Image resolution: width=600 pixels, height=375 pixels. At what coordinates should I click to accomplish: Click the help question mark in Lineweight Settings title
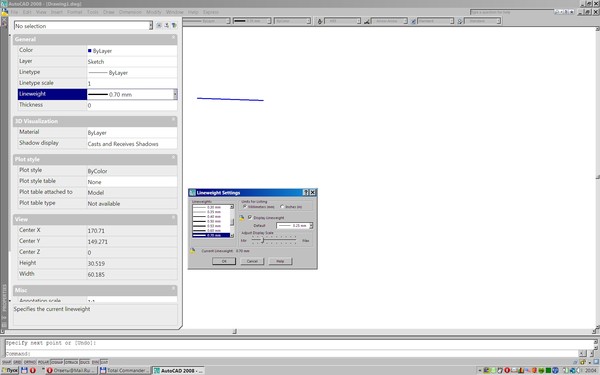point(306,192)
